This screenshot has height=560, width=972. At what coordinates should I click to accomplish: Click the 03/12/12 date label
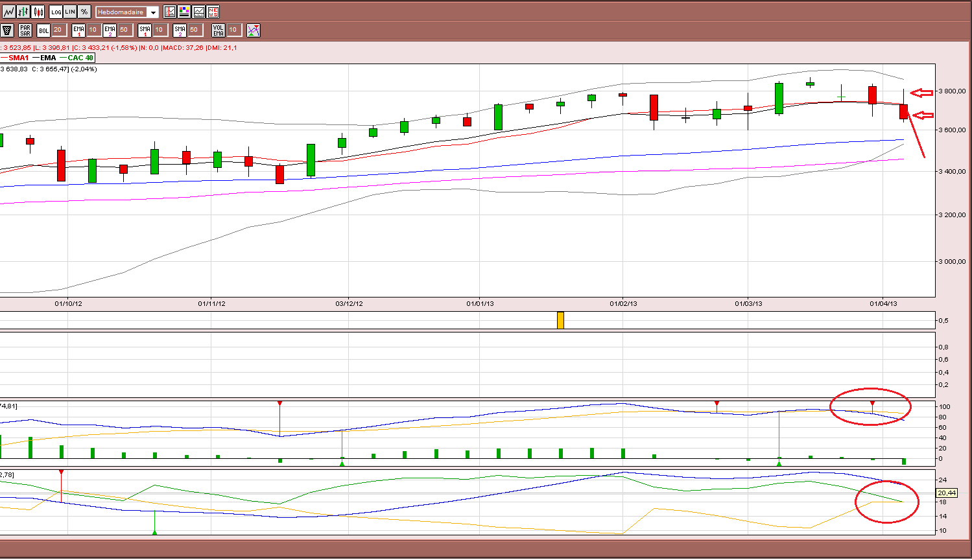(x=349, y=304)
